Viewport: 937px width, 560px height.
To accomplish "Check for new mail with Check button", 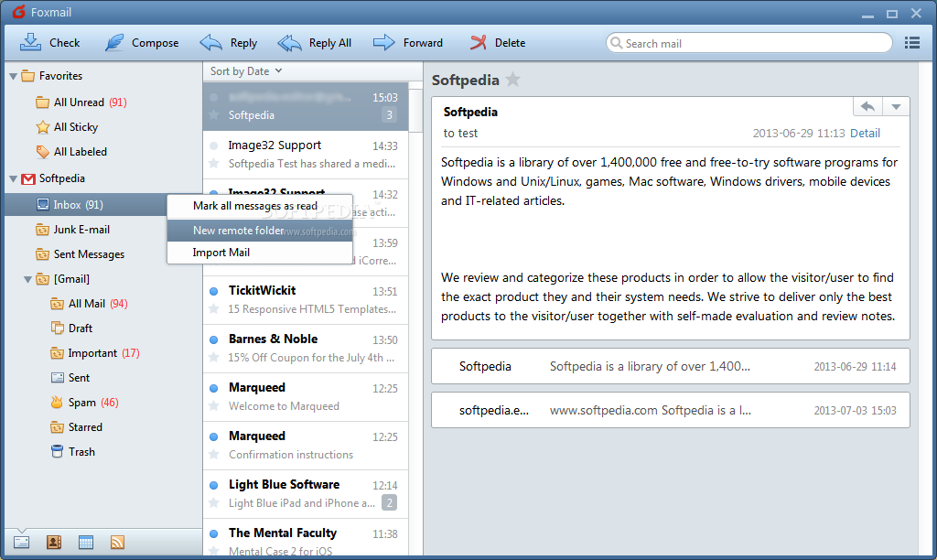I will pos(49,42).
